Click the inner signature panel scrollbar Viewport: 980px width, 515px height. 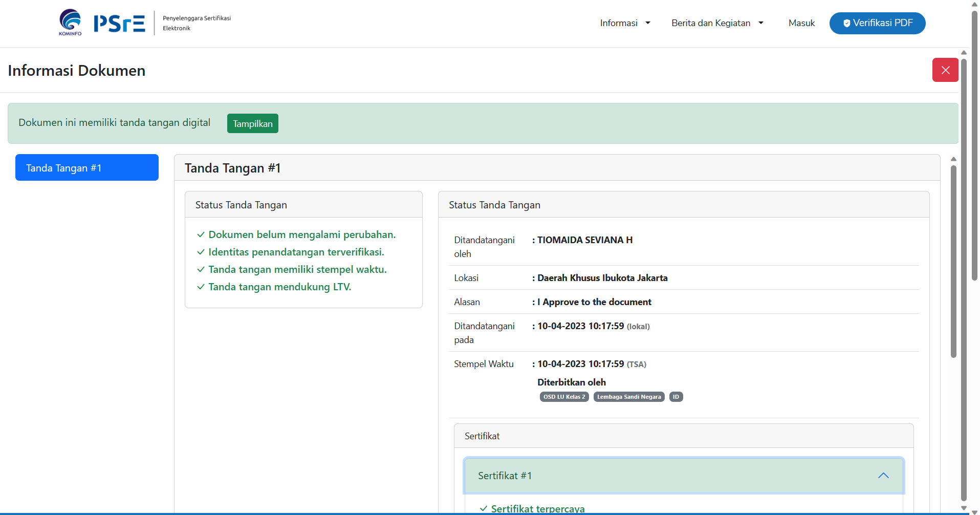tap(953, 261)
